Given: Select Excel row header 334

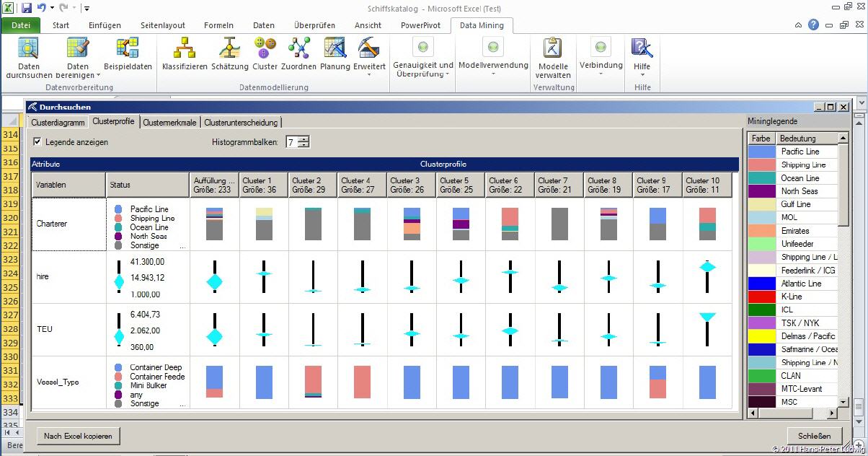Looking at the screenshot, I should [x=10, y=412].
